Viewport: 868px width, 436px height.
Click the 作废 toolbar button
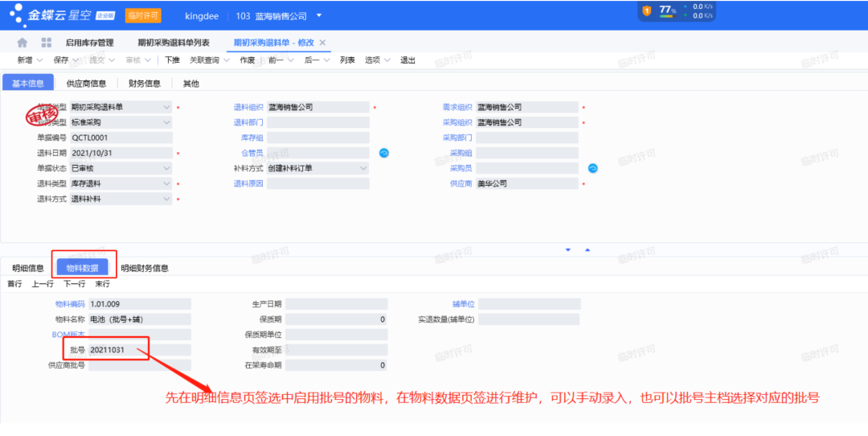(248, 60)
